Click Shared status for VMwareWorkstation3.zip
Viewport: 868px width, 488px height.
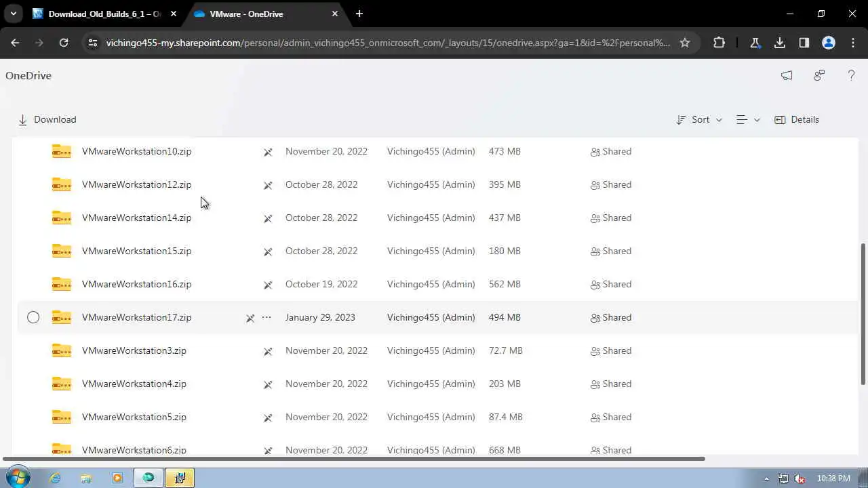click(x=611, y=350)
